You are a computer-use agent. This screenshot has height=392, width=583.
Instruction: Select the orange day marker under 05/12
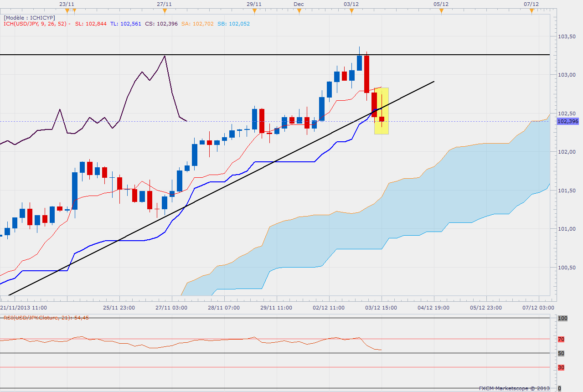tap(441, 10)
